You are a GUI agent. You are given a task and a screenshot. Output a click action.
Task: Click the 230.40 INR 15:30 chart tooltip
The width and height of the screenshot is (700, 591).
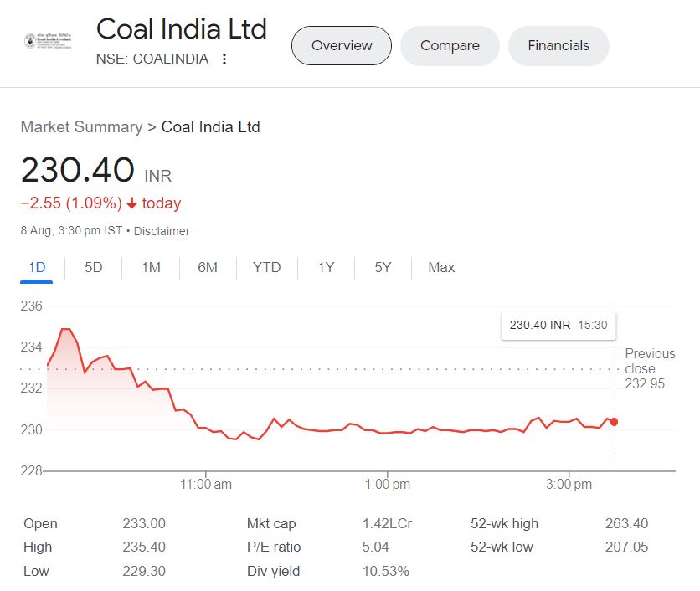coord(558,325)
